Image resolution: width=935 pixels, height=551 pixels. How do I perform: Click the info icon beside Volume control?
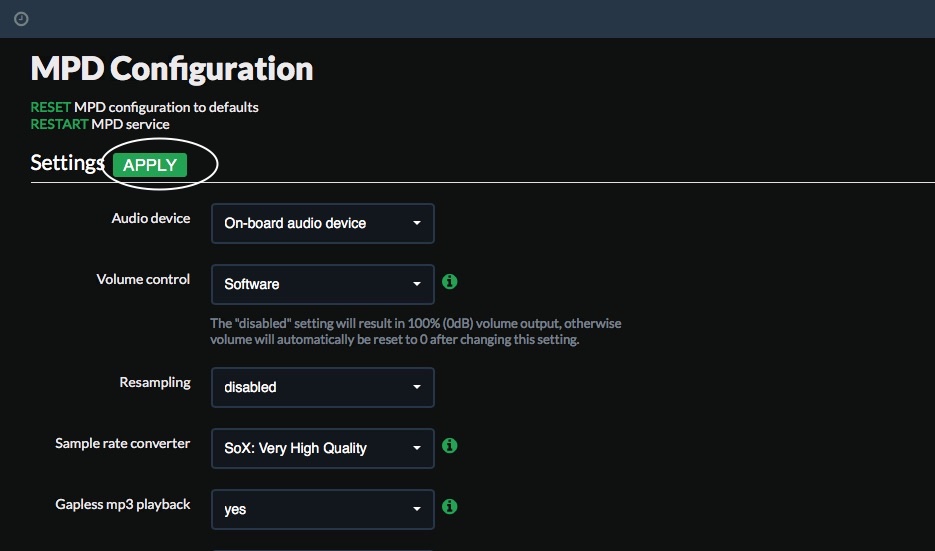(x=450, y=282)
